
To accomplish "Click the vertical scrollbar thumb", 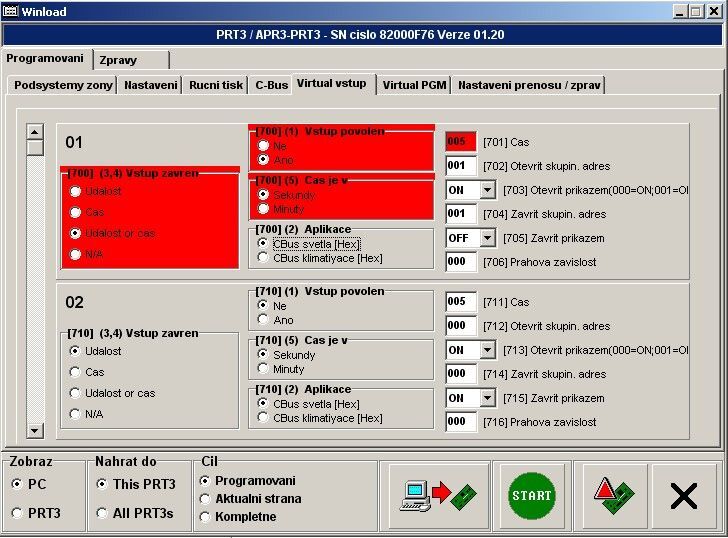I will pyautogui.click(x=35, y=148).
